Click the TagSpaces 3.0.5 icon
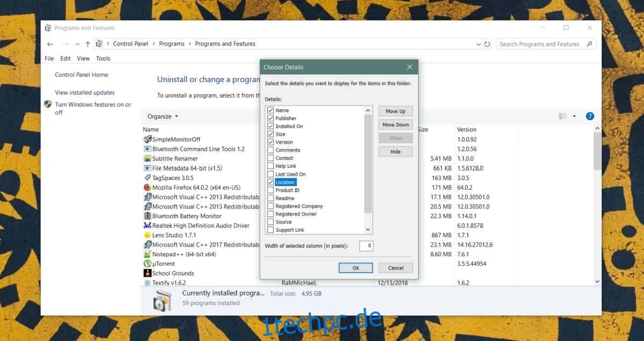This screenshot has height=341, width=644. [x=148, y=177]
